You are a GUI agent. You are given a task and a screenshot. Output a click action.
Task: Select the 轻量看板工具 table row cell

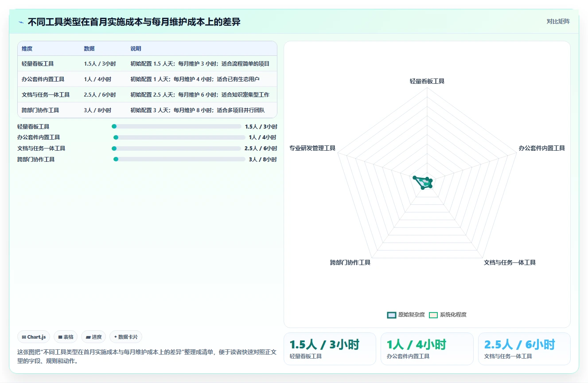click(38, 64)
